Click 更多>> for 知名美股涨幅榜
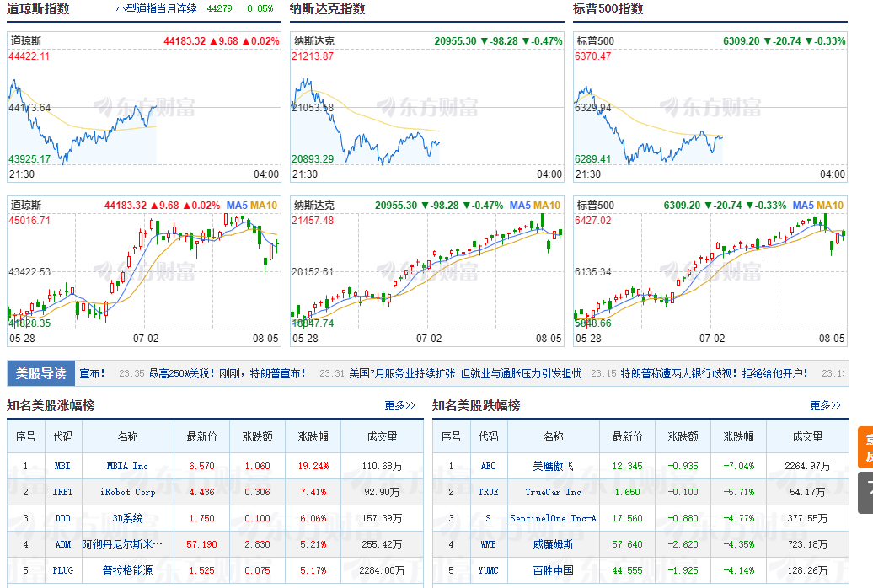Screen dimensions: 873x588 [399, 405]
